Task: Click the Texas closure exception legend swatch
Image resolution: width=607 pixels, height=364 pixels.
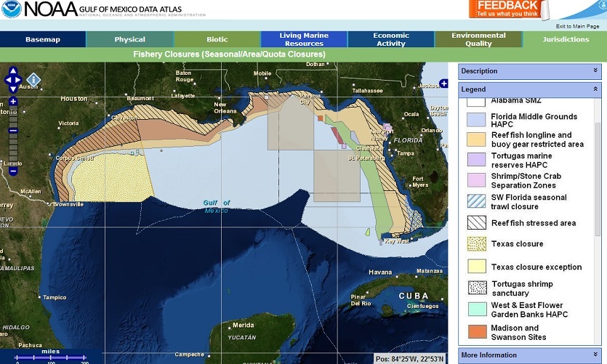Action: pos(476,267)
